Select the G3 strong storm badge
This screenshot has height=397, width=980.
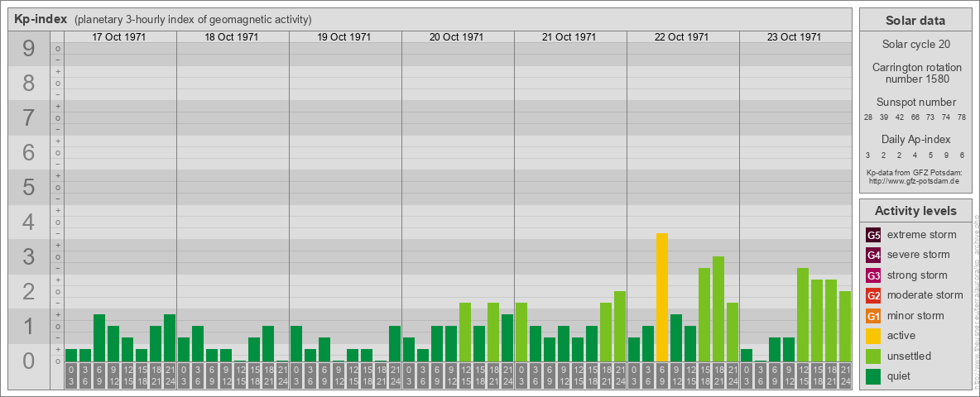[x=873, y=275]
